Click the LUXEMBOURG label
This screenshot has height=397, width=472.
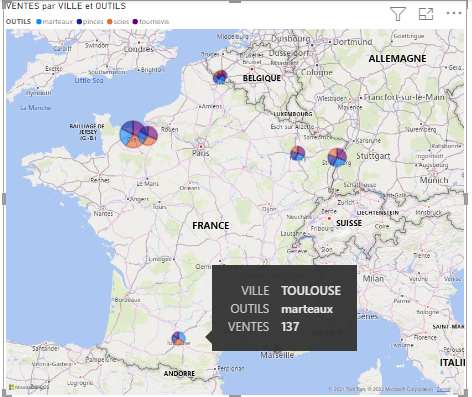click(x=293, y=114)
